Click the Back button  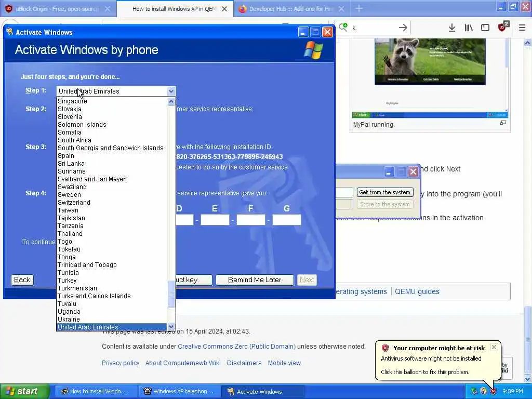coord(22,280)
